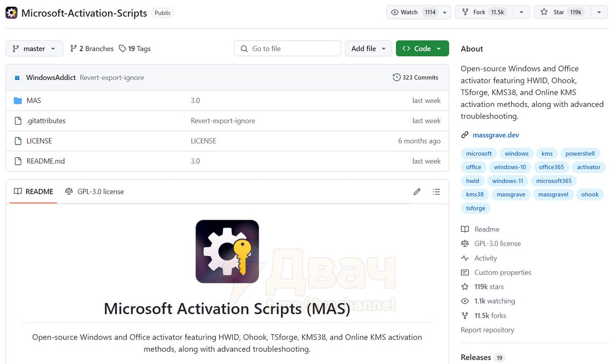Click the commits history clock icon

tap(397, 78)
